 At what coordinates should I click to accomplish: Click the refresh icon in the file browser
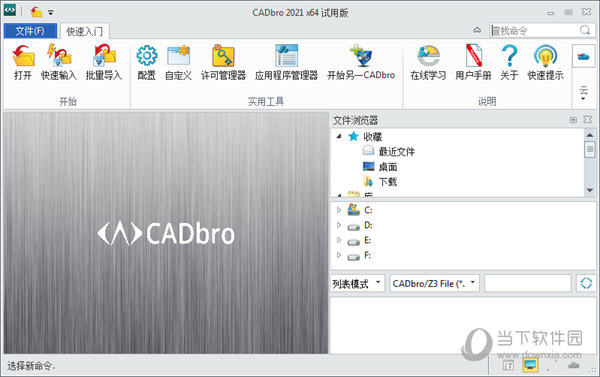pyautogui.click(x=586, y=283)
